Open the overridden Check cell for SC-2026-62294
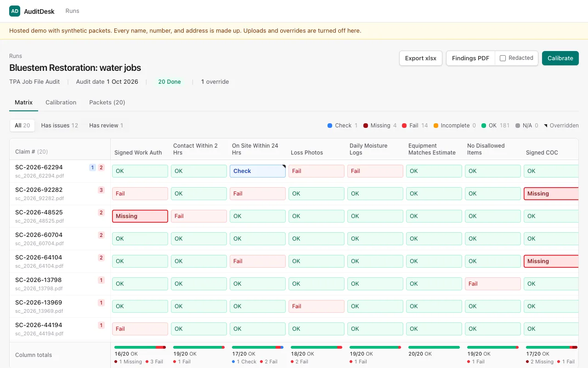Screen dimensions: 588x368 point(258,171)
